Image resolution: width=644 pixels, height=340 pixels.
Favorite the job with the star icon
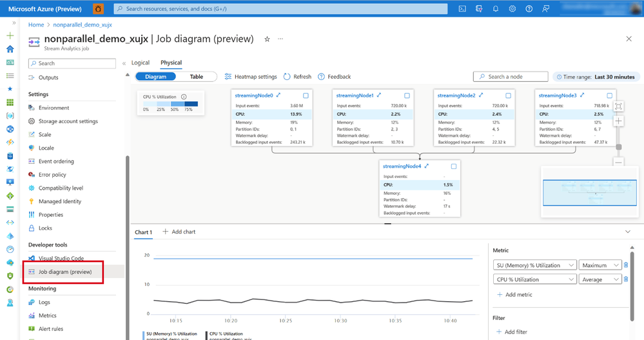tap(267, 39)
